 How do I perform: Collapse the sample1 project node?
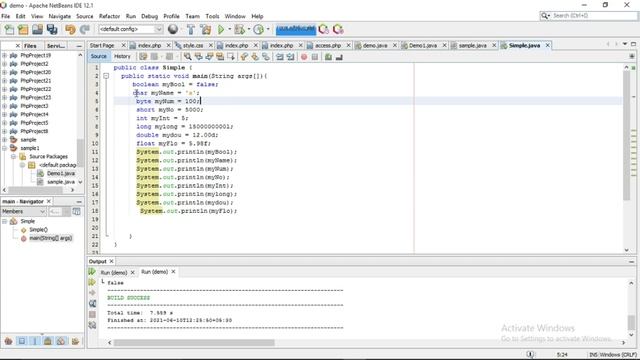4,148
